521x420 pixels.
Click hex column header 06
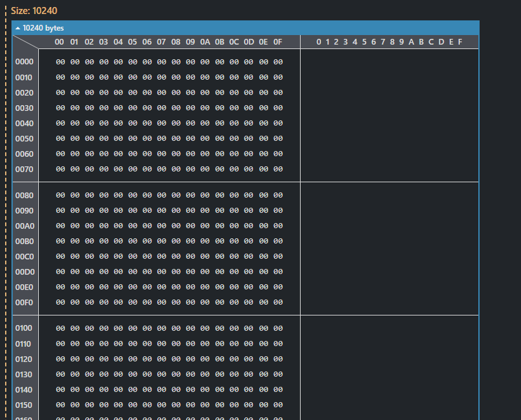[147, 42]
